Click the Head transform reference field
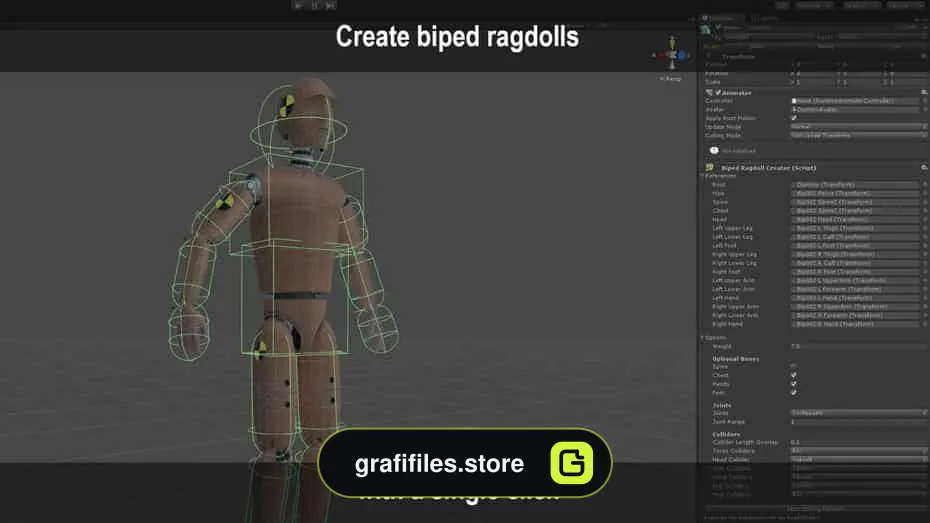 (855, 219)
